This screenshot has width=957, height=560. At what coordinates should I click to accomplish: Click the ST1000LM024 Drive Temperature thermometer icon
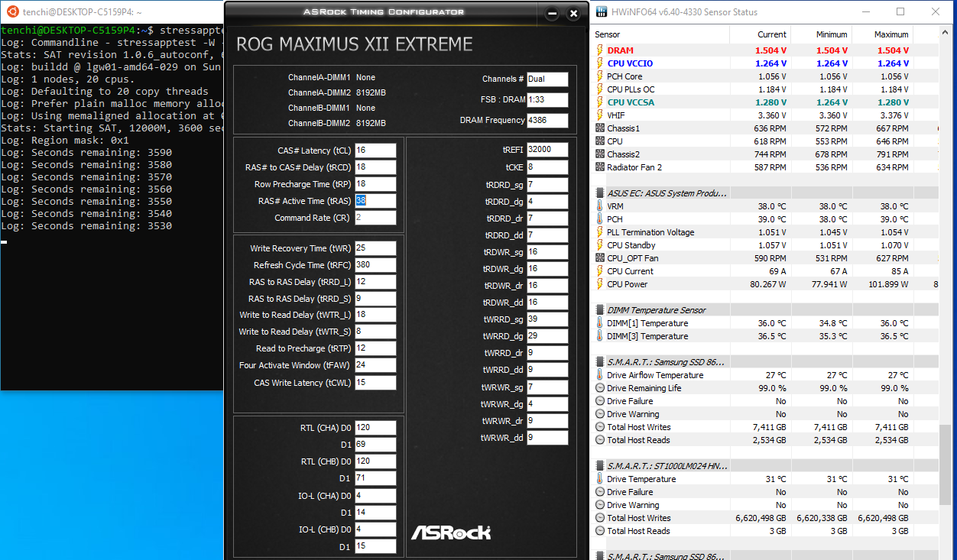click(600, 479)
